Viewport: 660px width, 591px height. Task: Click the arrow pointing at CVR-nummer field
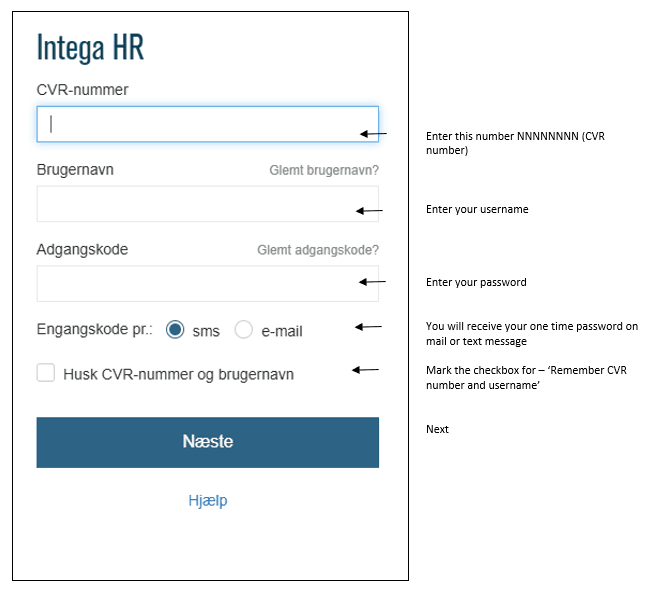pyautogui.click(x=372, y=133)
